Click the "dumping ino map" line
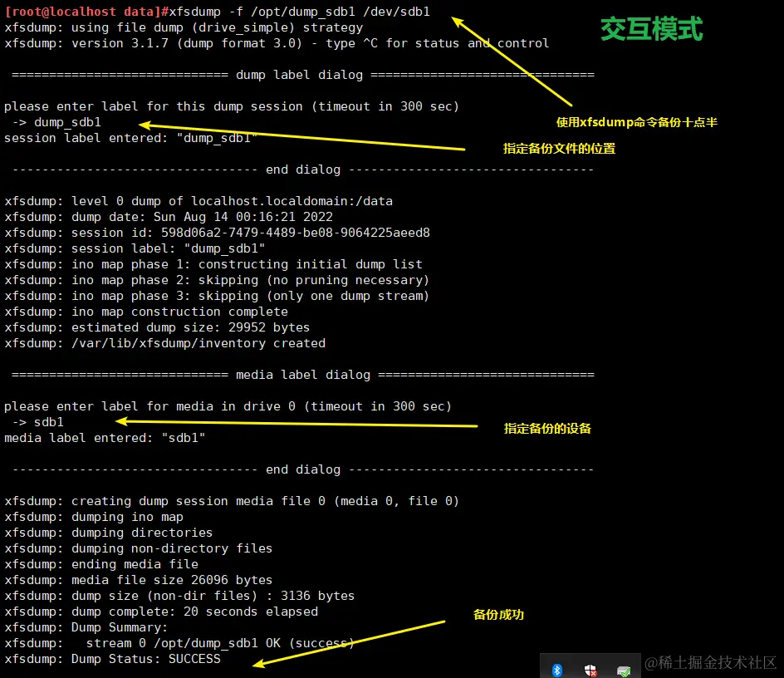Screen dimensions: 784x678 94,517
